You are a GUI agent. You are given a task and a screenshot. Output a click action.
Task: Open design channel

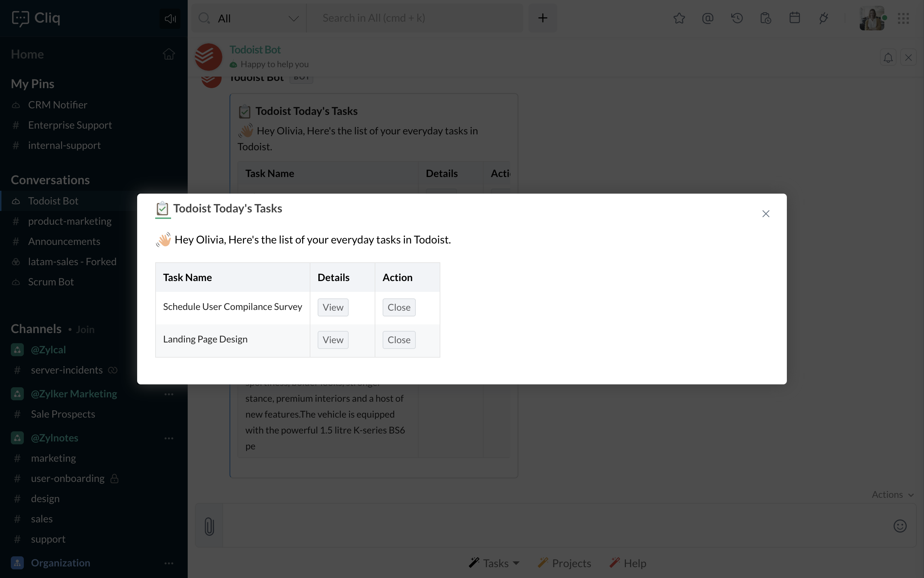click(x=45, y=499)
